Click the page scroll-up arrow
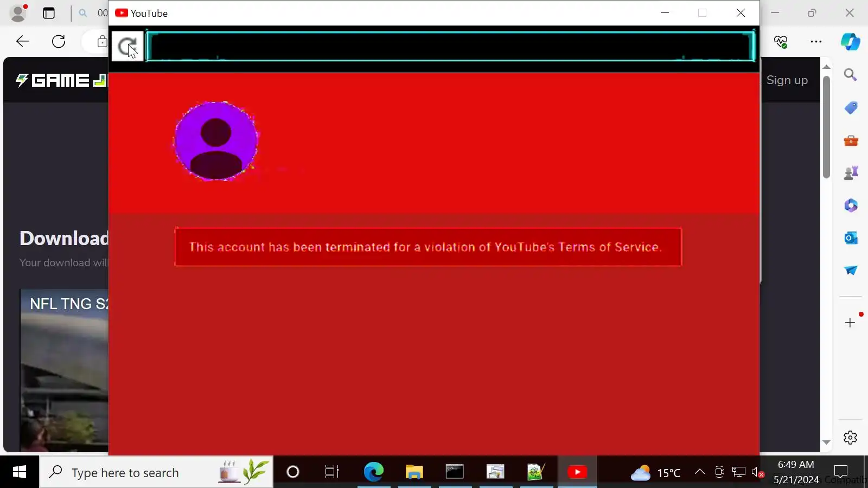 click(x=826, y=67)
